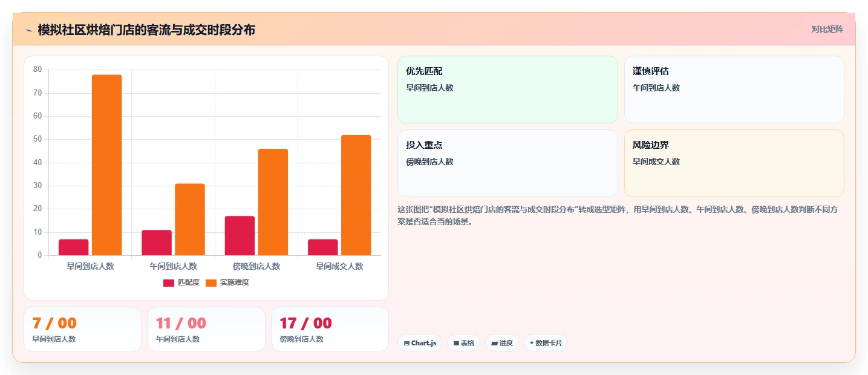Click the small icon before the panel title
The image size is (868, 375).
tap(28, 30)
